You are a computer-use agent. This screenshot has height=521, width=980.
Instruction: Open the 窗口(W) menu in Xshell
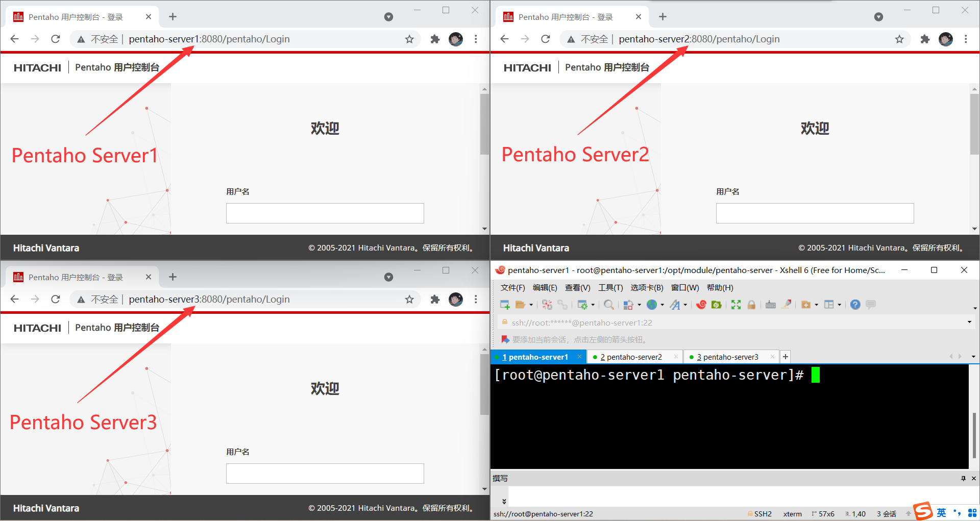(685, 288)
